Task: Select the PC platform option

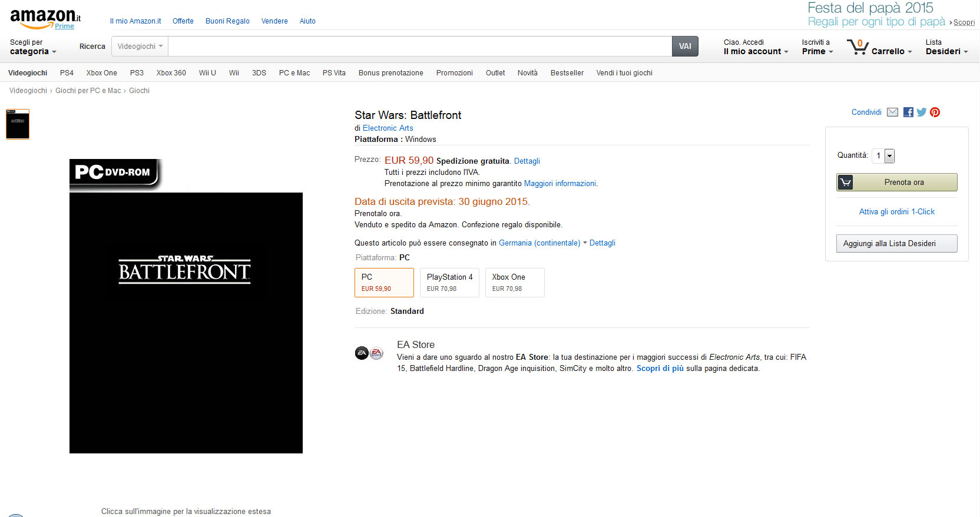Action: tap(384, 283)
